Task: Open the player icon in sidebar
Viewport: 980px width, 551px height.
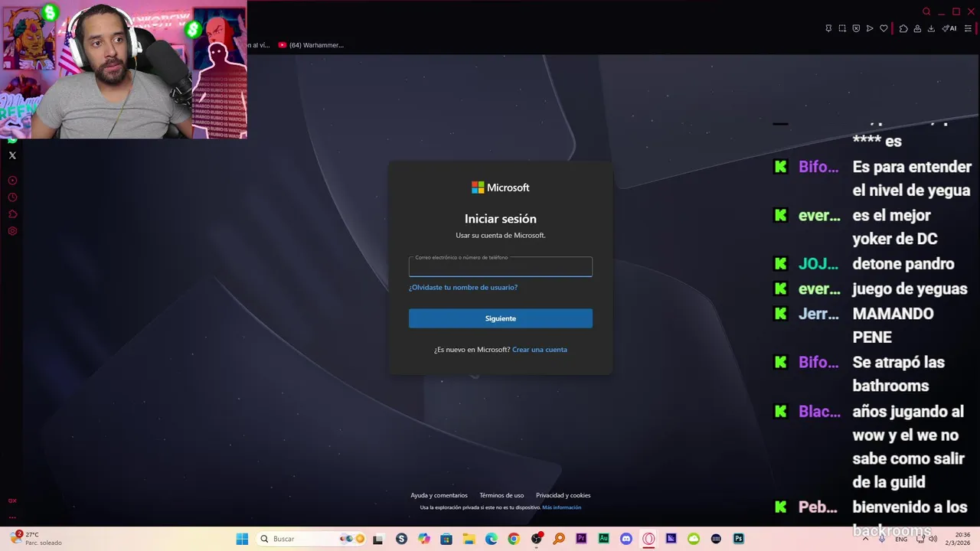Action: click(x=12, y=181)
